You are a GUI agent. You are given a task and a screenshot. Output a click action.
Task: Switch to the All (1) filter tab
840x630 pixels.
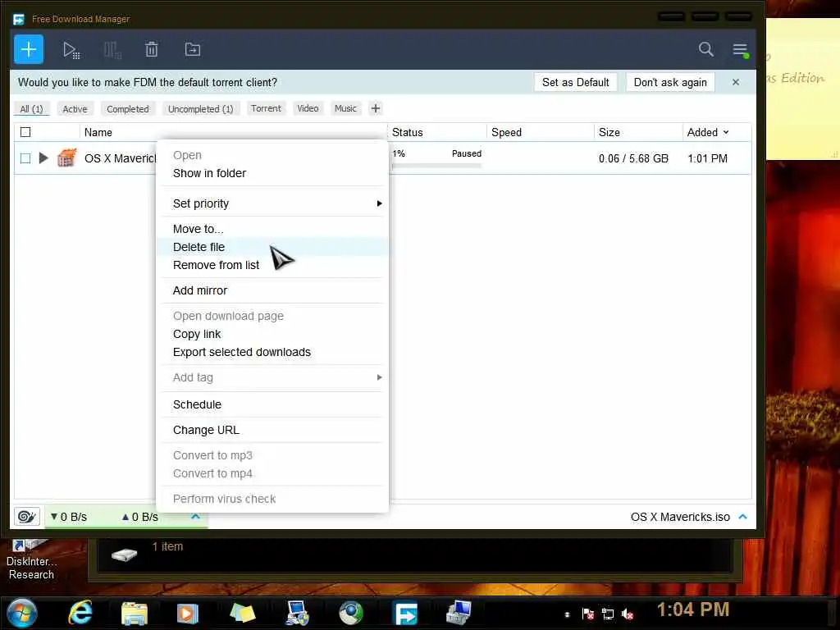(32, 109)
